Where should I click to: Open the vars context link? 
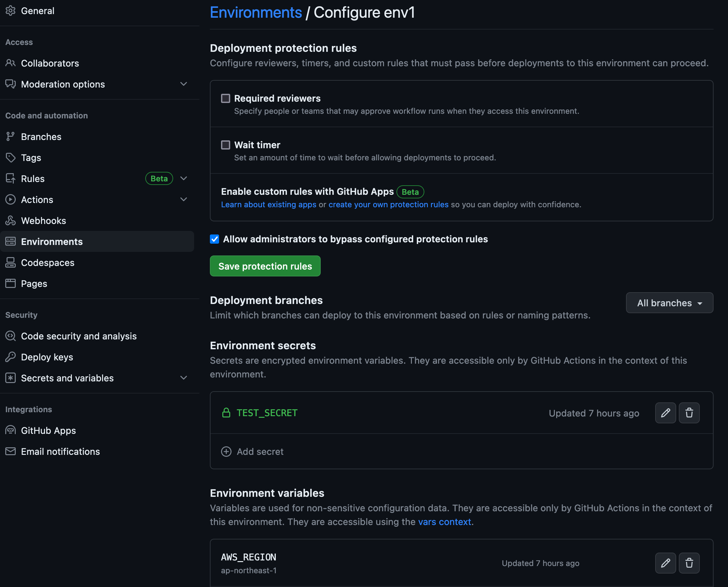444,522
